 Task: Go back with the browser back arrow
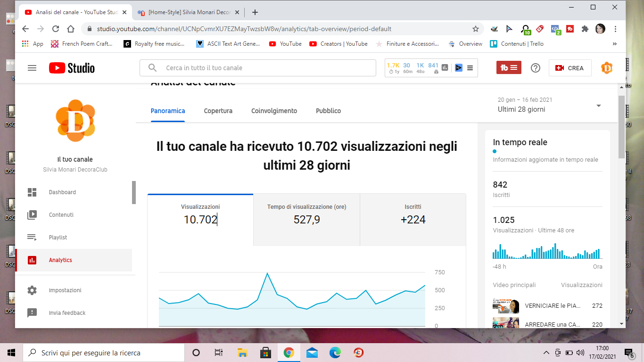[x=25, y=29]
